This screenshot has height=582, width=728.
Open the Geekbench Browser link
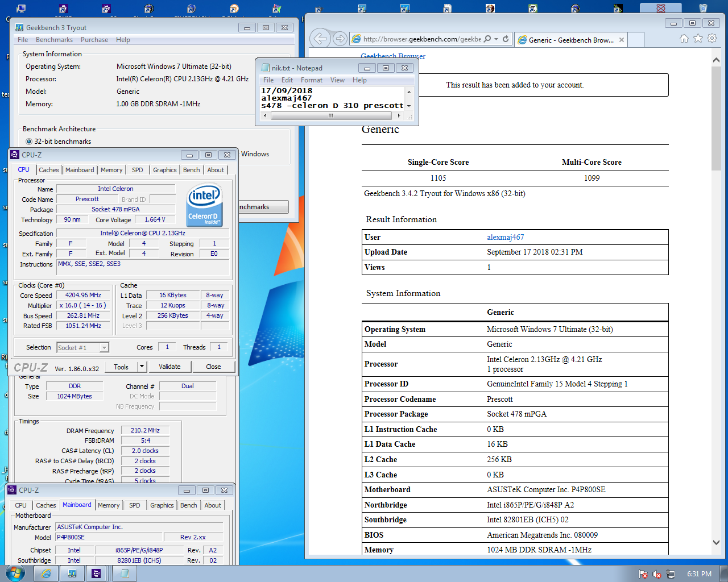pyautogui.click(x=393, y=56)
